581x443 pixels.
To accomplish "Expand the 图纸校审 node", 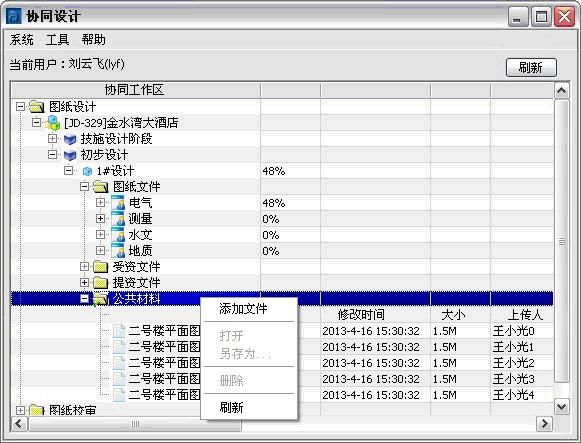I will (x=20, y=410).
